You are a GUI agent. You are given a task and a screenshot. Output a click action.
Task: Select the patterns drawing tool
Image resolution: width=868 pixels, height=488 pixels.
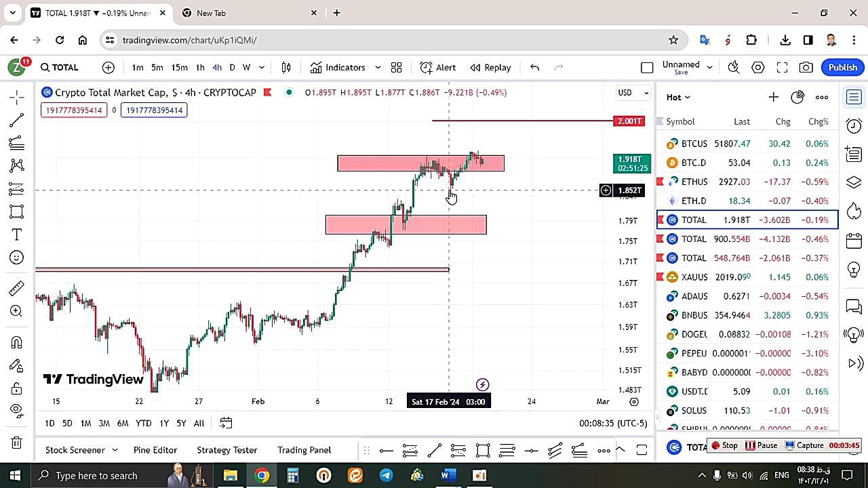point(17,165)
